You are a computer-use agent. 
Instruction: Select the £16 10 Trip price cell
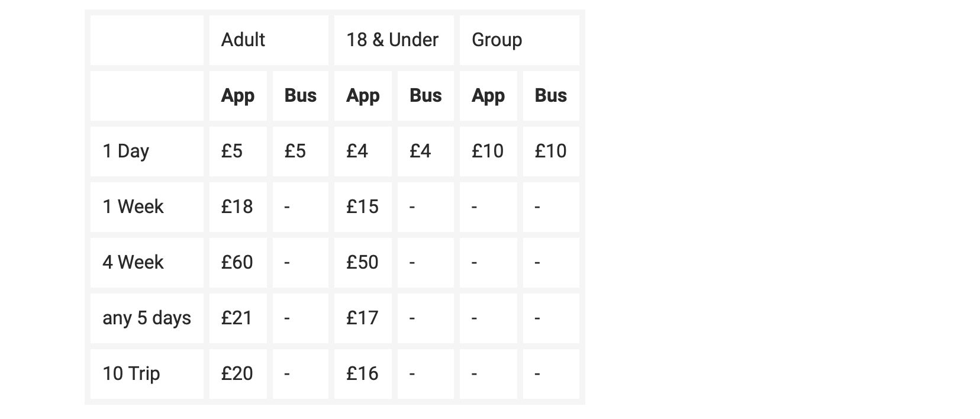click(362, 373)
